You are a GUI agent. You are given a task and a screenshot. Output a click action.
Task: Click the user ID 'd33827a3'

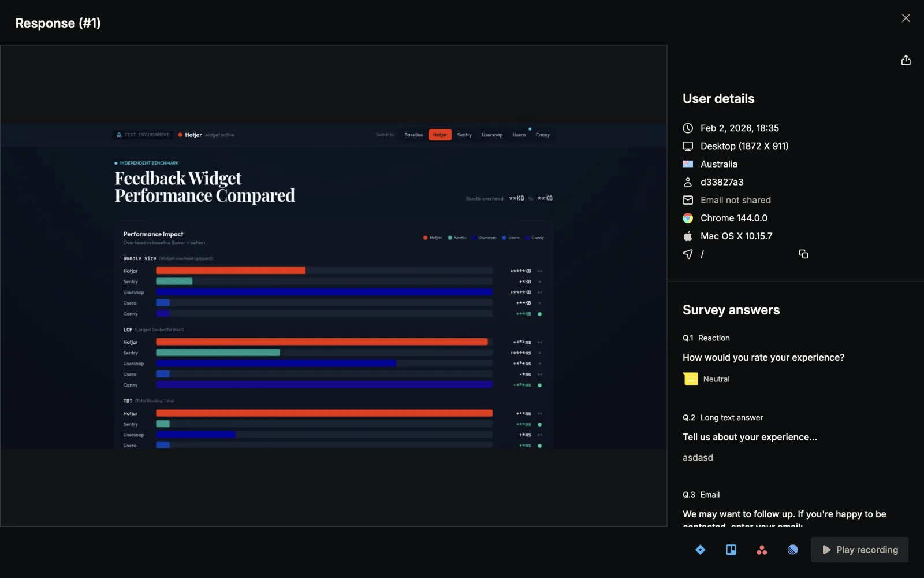tap(722, 182)
